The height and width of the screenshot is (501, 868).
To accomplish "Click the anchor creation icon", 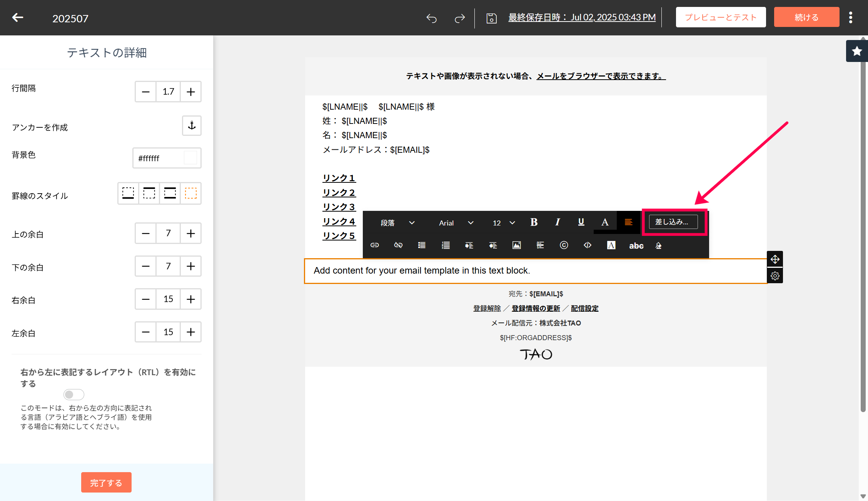I will pos(192,125).
